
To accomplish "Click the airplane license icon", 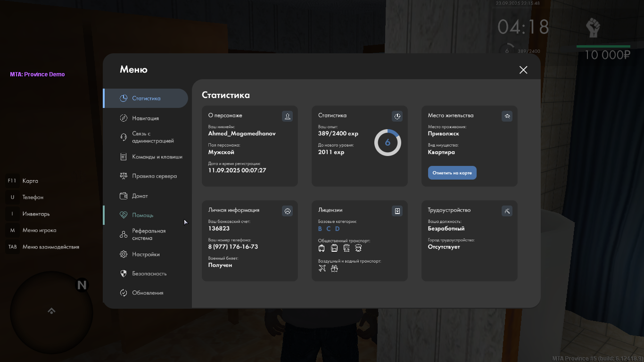I will click(x=322, y=268).
